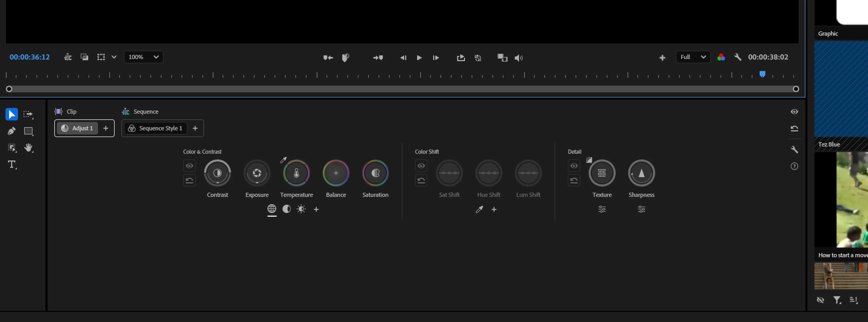Image resolution: width=868 pixels, height=322 pixels.
Task: Click the play button
Action: [419, 58]
